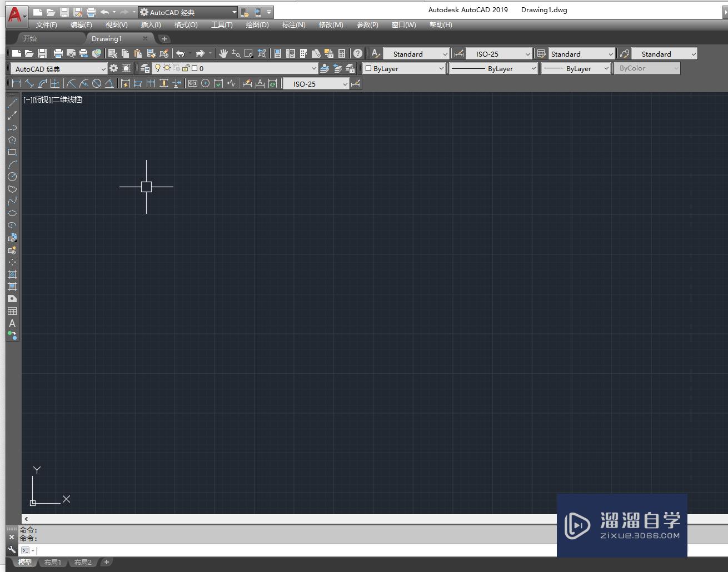Select the Revision Cloud tool
Viewport: 728px width, 572px height.
click(x=12, y=189)
